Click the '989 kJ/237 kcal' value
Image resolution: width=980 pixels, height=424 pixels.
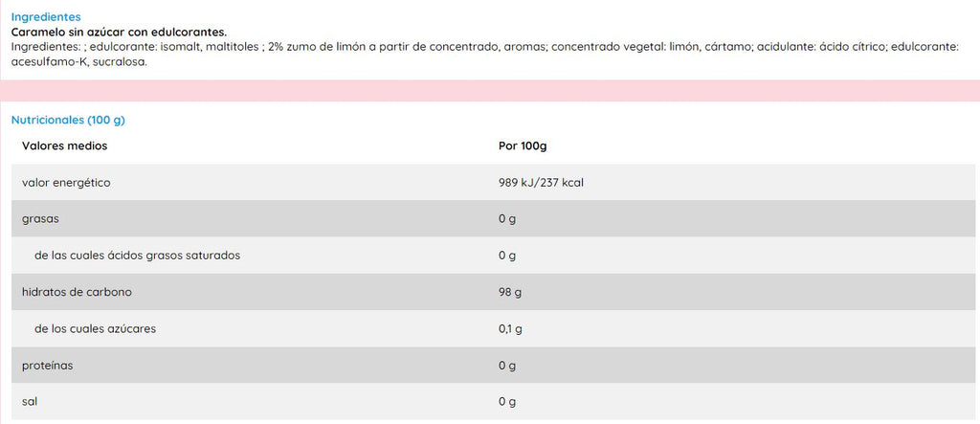[x=542, y=183]
